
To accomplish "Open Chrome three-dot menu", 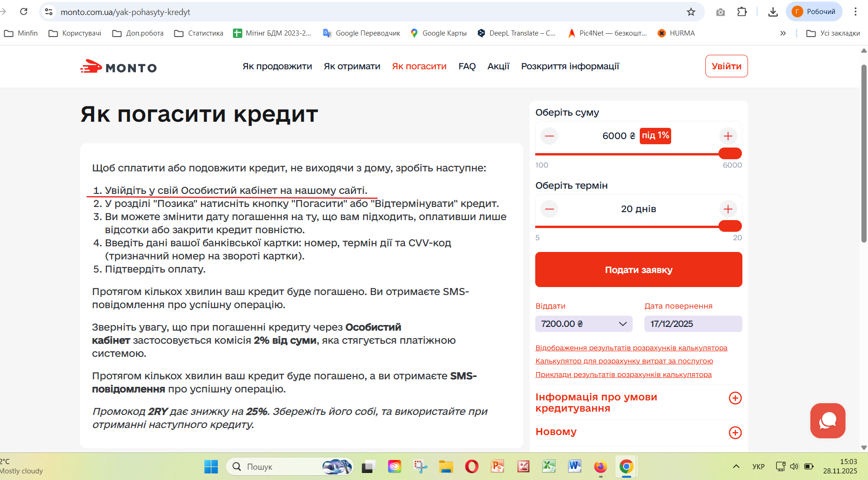I will pos(855,12).
